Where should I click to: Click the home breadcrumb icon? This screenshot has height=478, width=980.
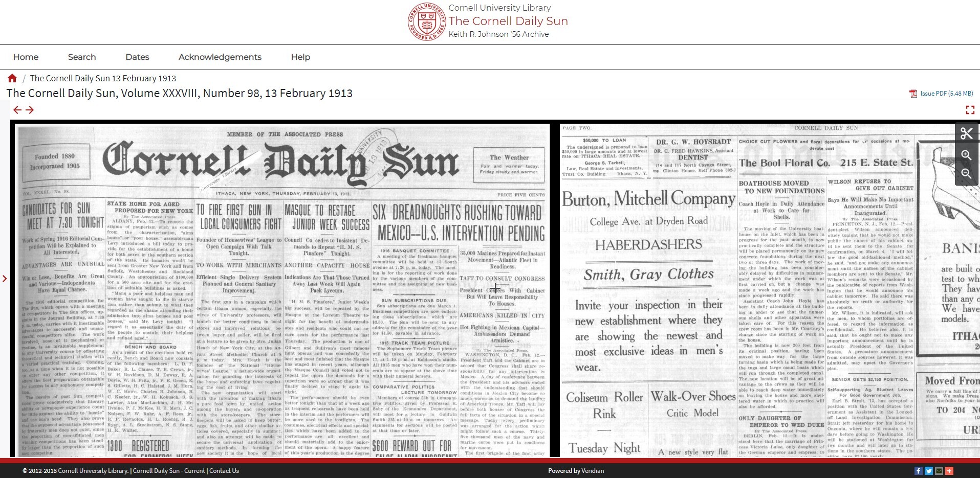(x=12, y=78)
